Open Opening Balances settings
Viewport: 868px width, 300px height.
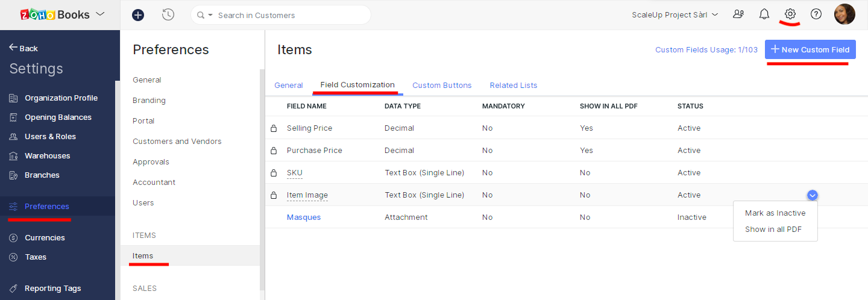pyautogui.click(x=57, y=117)
